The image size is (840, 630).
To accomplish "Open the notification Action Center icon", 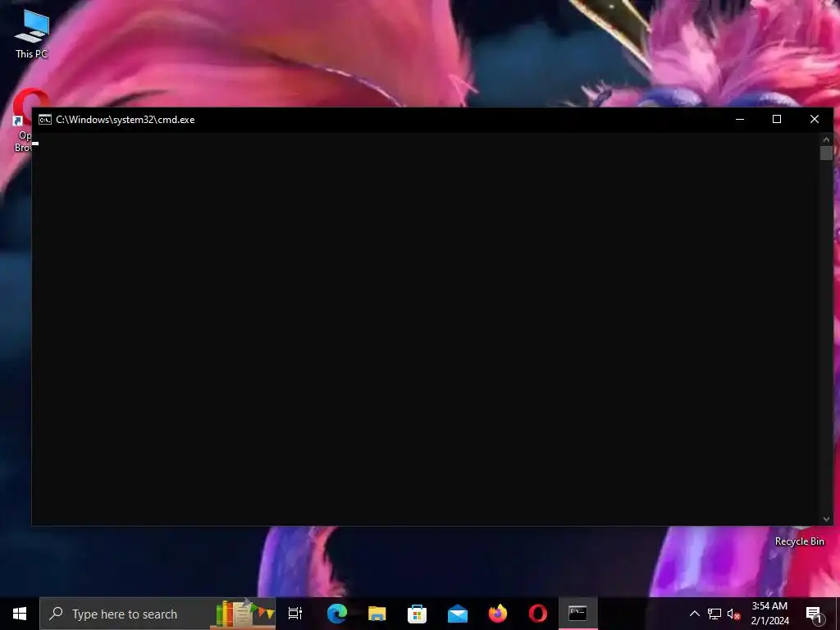I will pos(814,614).
